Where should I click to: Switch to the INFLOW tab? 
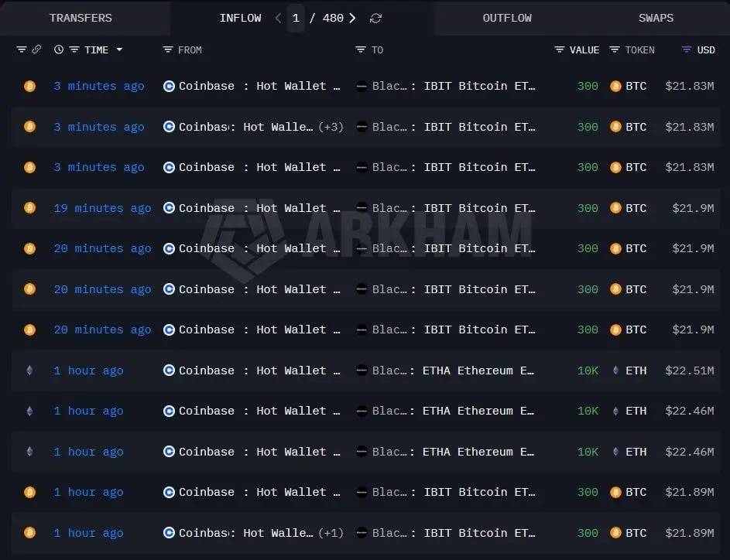tap(240, 18)
